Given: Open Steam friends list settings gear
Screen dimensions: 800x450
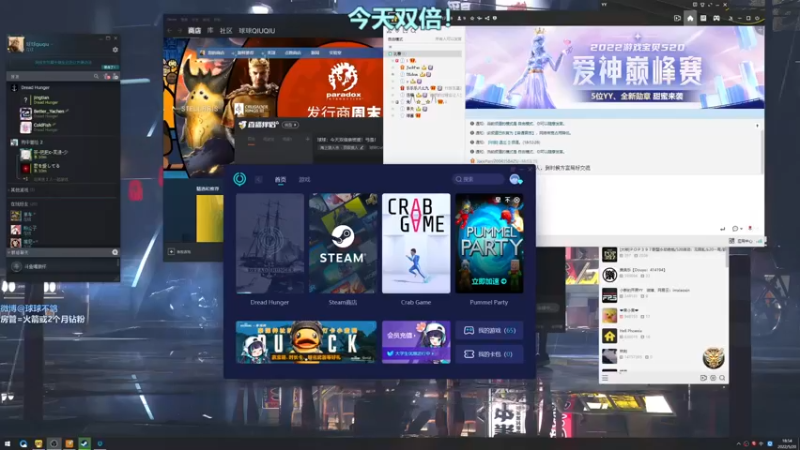Looking at the screenshot, I should pyautogui.click(x=115, y=50).
